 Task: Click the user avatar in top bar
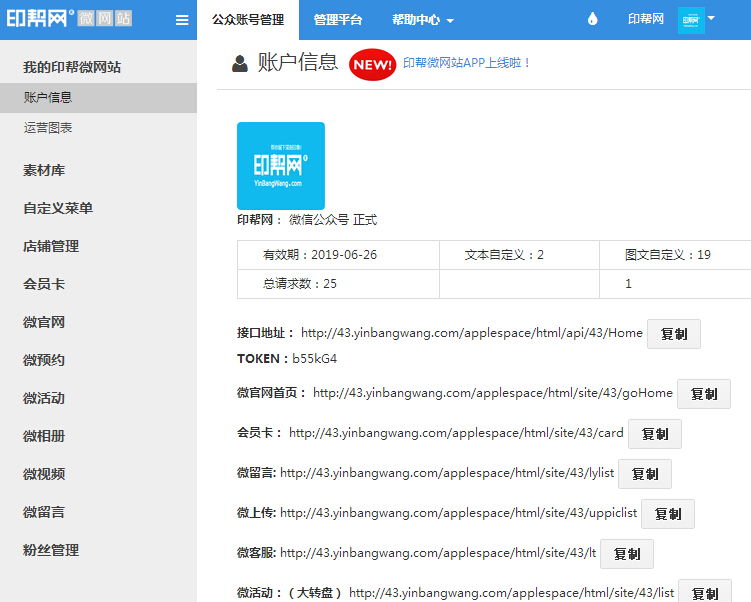[x=690, y=20]
